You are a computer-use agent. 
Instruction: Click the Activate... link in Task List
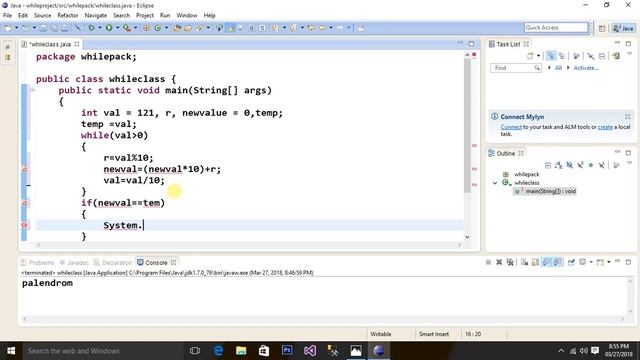click(x=586, y=68)
